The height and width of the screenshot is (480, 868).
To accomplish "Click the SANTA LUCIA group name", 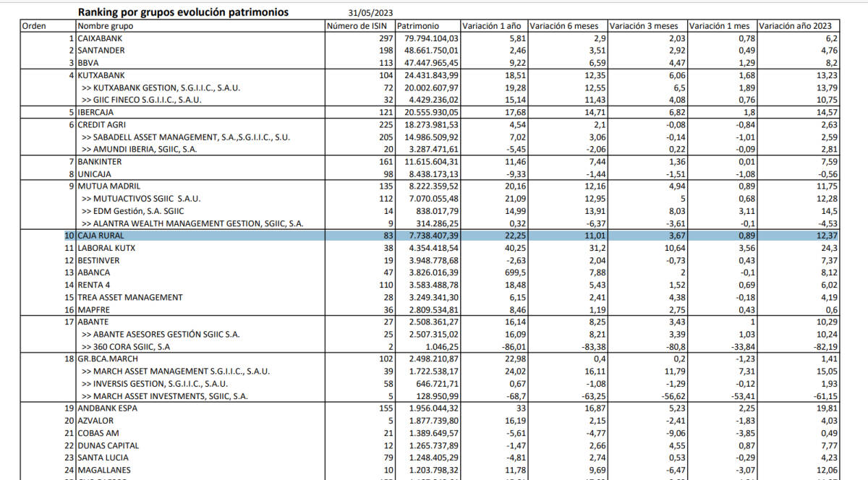I will [x=103, y=458].
